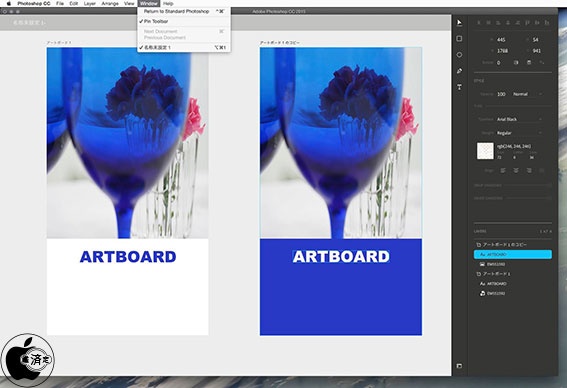The height and width of the screenshot is (388, 567).
Task: Select the アートボード 1 のコピー layer group
Action: pos(513,245)
